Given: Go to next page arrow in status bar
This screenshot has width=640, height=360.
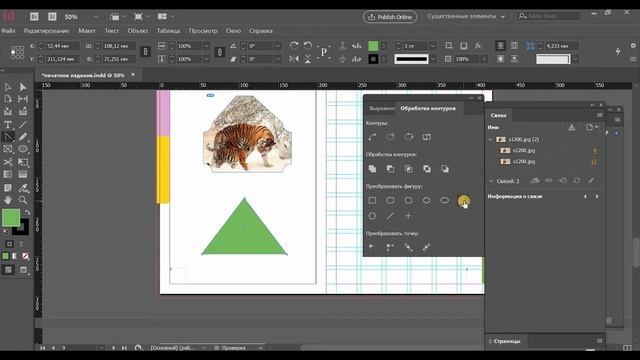Looking at the screenshot, I should [x=113, y=348].
